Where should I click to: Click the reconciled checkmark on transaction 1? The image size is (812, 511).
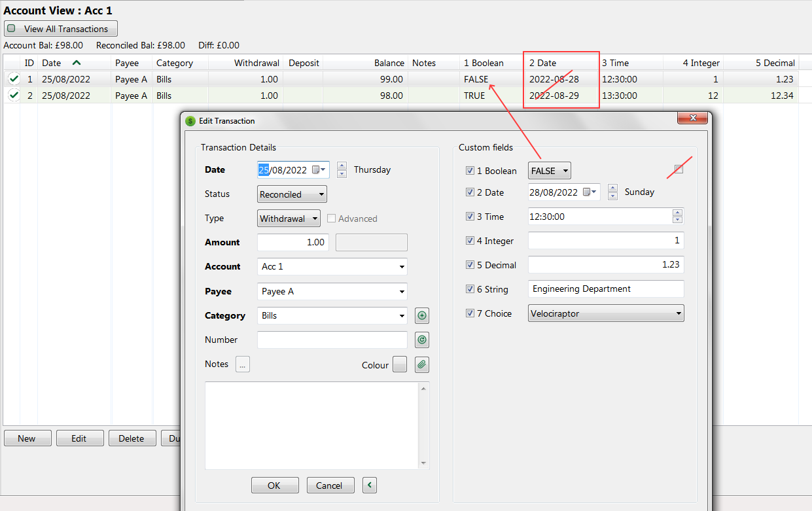pos(13,79)
